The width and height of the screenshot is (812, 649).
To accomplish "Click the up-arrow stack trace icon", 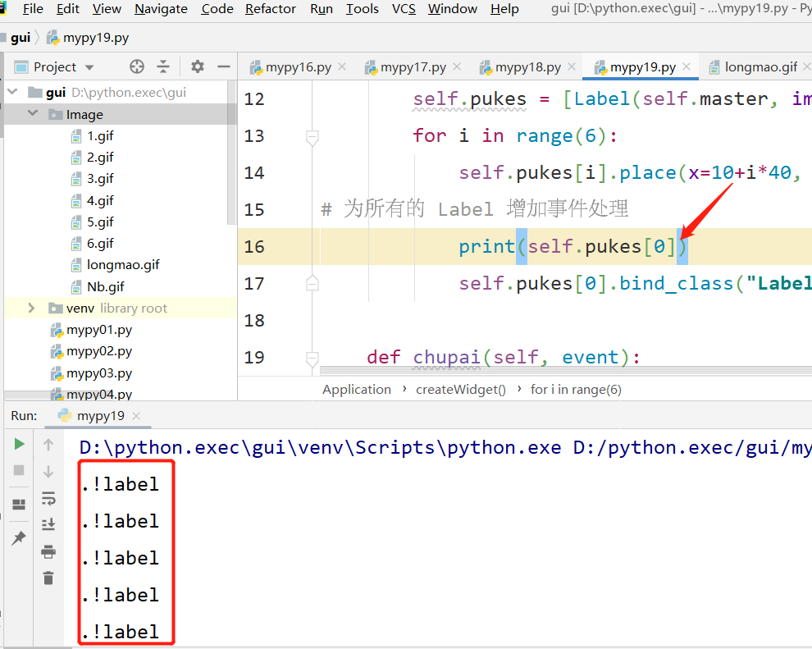I will (48, 445).
